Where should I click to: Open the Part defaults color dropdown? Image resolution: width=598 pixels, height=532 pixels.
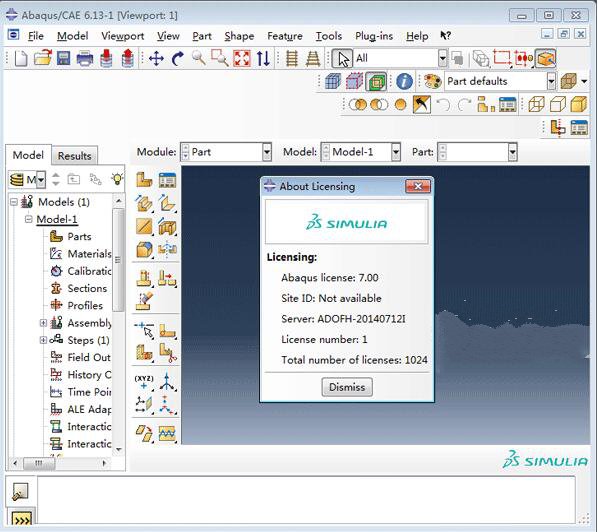(x=551, y=81)
